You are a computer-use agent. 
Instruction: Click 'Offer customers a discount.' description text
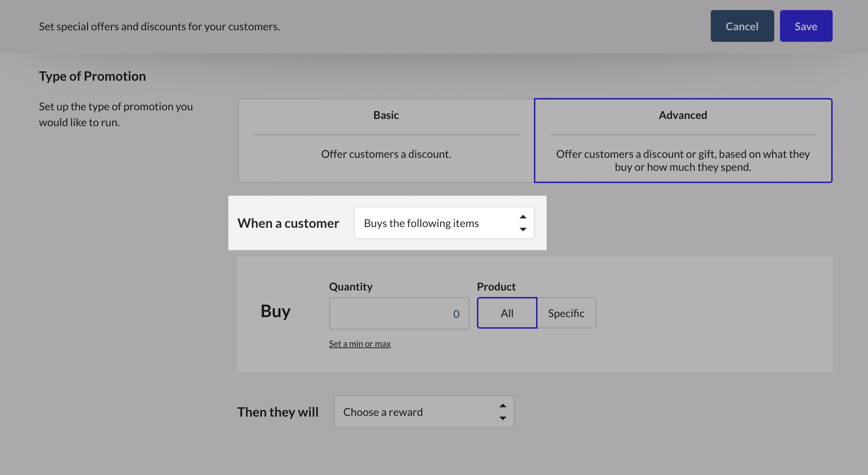386,154
